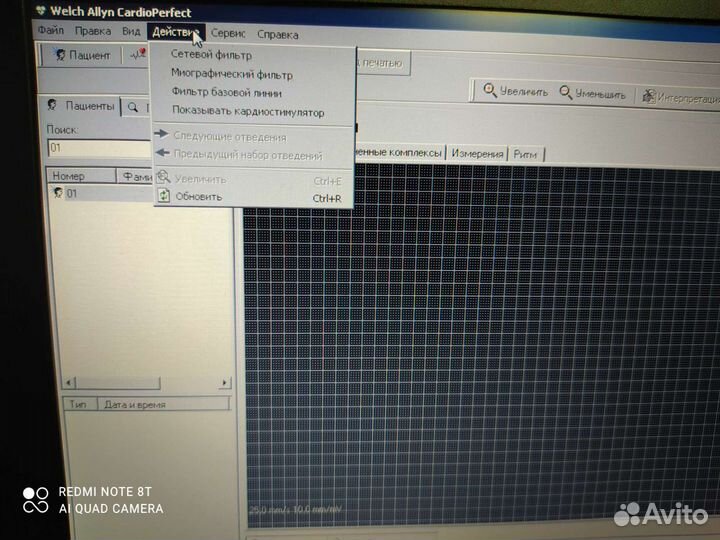Click the patient list horizontal scrollbar right arrow

[225, 382]
